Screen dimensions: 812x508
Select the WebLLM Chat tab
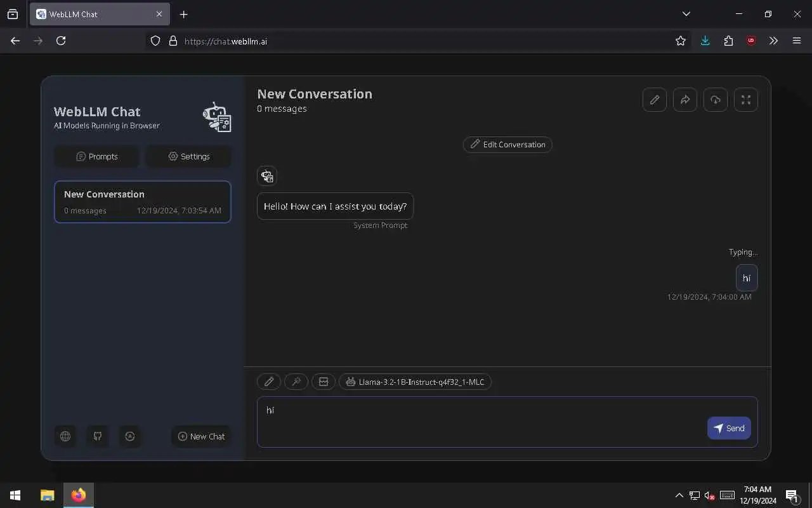(100, 14)
